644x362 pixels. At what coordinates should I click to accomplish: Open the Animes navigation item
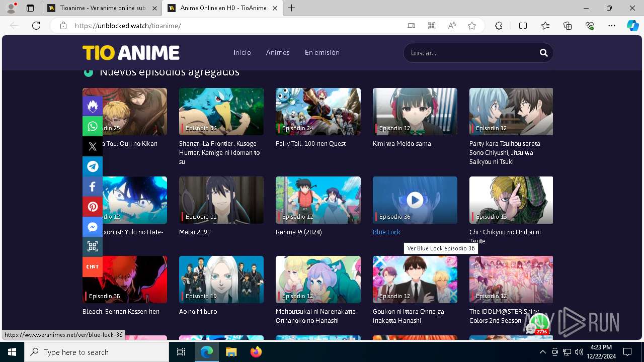point(278,52)
